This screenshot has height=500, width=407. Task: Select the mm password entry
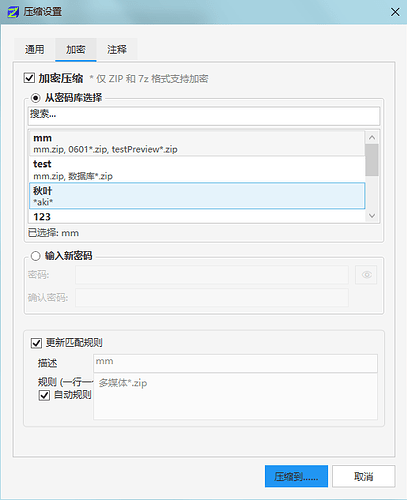coord(197,143)
